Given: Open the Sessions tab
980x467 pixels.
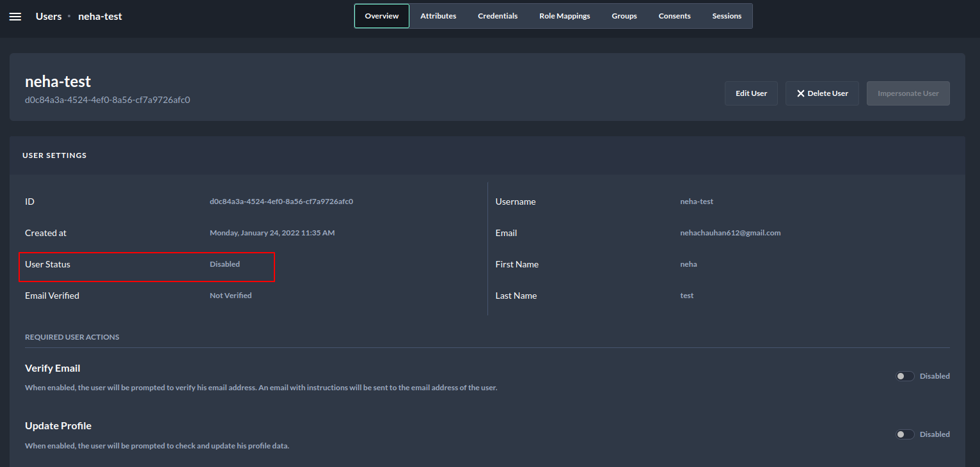Looking at the screenshot, I should (x=727, y=16).
